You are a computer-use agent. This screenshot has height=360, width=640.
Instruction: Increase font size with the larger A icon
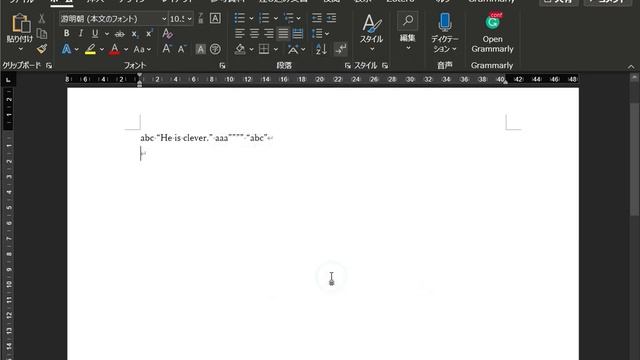click(167, 49)
